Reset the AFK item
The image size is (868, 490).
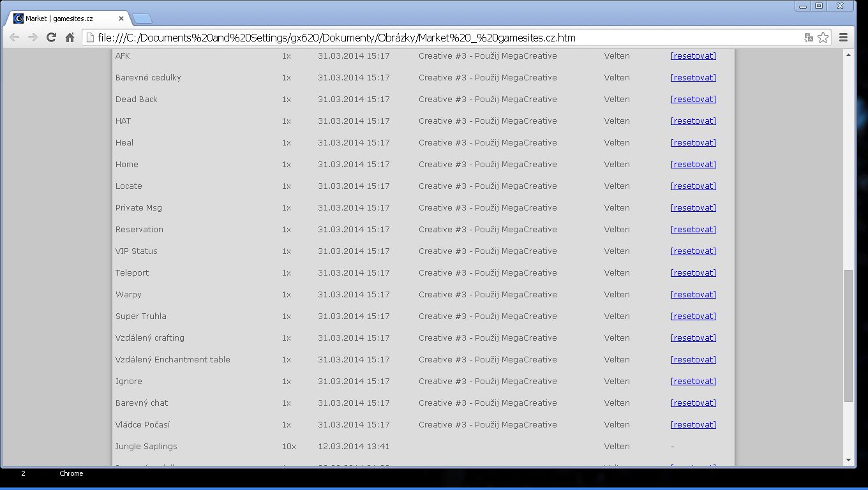click(x=693, y=56)
